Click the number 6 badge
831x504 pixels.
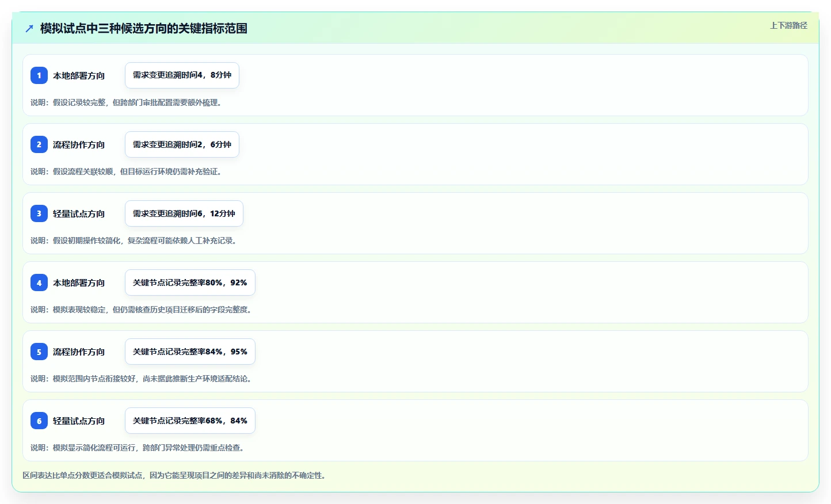pyautogui.click(x=39, y=421)
